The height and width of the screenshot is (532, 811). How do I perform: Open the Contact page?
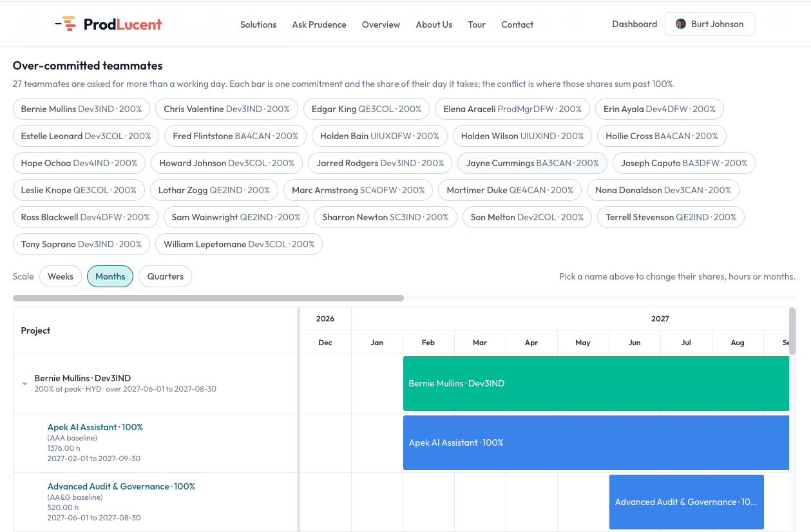click(517, 24)
